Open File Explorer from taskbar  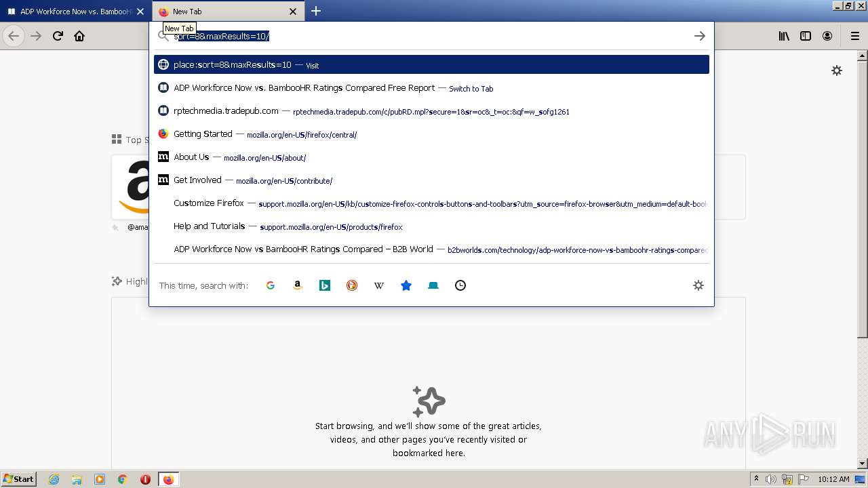[77, 479]
